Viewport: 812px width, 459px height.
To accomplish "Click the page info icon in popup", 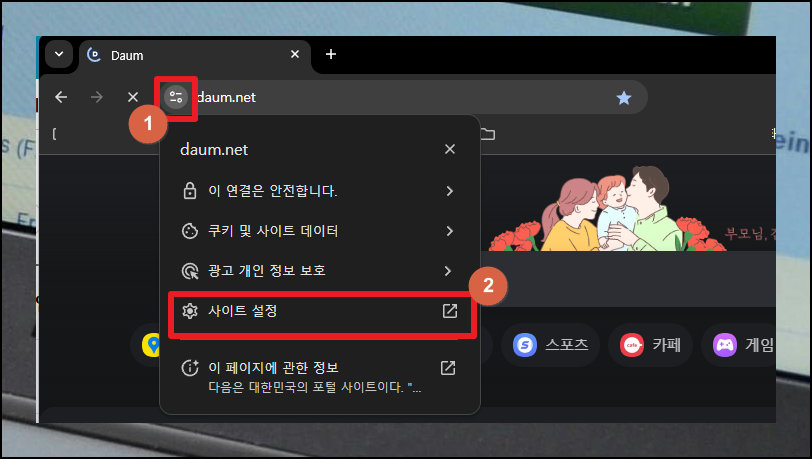I will coord(190,368).
